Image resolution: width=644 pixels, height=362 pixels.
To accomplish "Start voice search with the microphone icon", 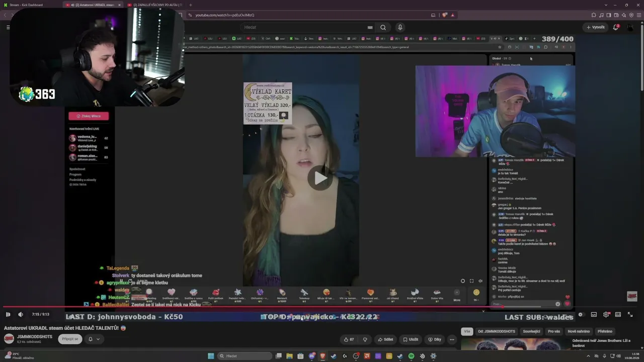I will tap(400, 27).
